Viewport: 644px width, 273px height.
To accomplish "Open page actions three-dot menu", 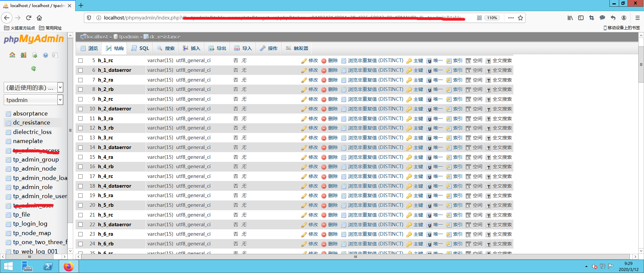I will (x=511, y=18).
